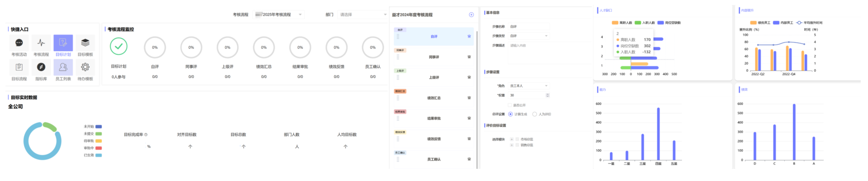868x181 pixels.
Task: Toggle the 岗位空缺数 legend series
Action: pyautogui.click(x=669, y=23)
